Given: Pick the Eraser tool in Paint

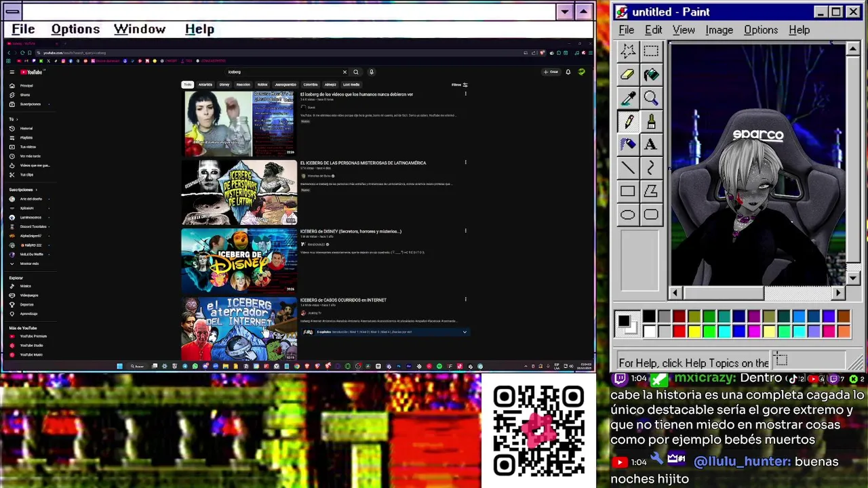Looking at the screenshot, I should click(627, 75).
